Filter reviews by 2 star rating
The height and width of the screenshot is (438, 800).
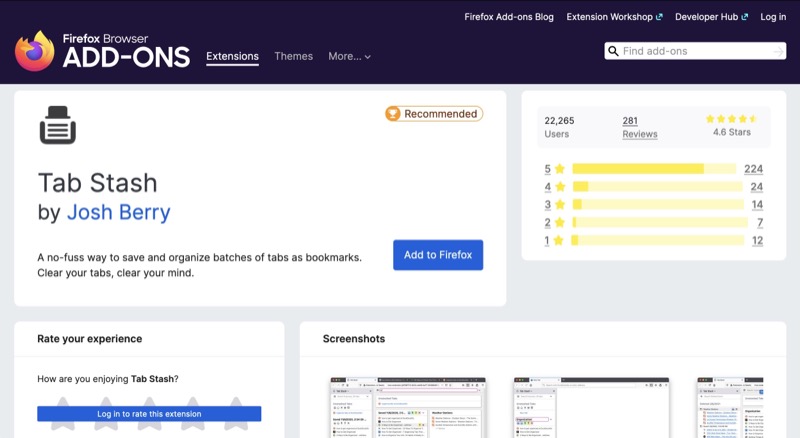(x=555, y=223)
